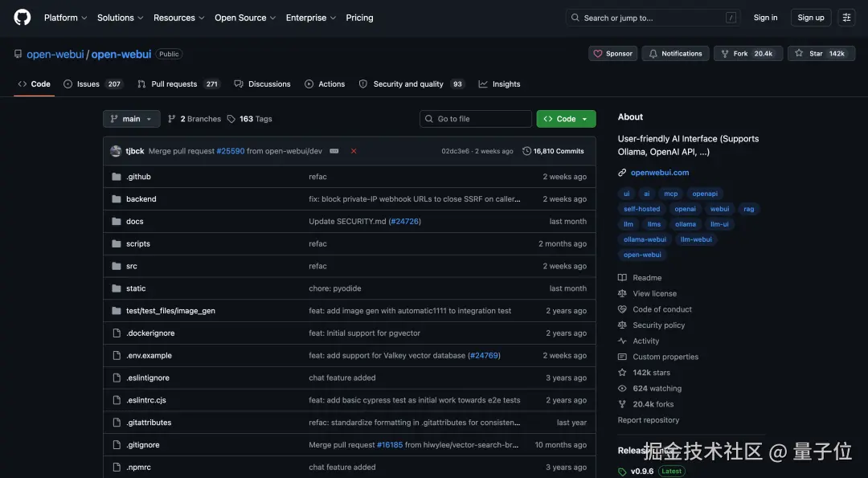Click tjbck's avatar image
Image resolution: width=868 pixels, height=478 pixels.
click(116, 151)
